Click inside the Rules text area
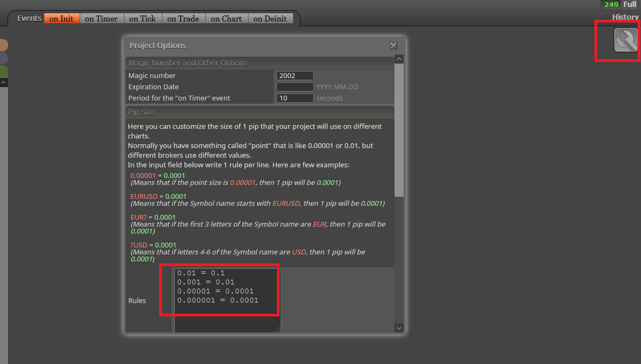641x364 pixels. coord(227,300)
